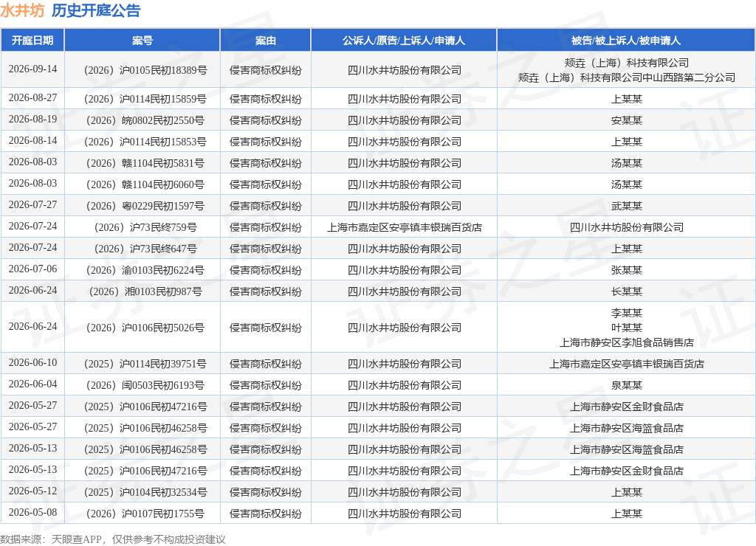The image size is (756, 546).
Task: Select case (2026)皖0802民初2550号
Action: coord(145,120)
